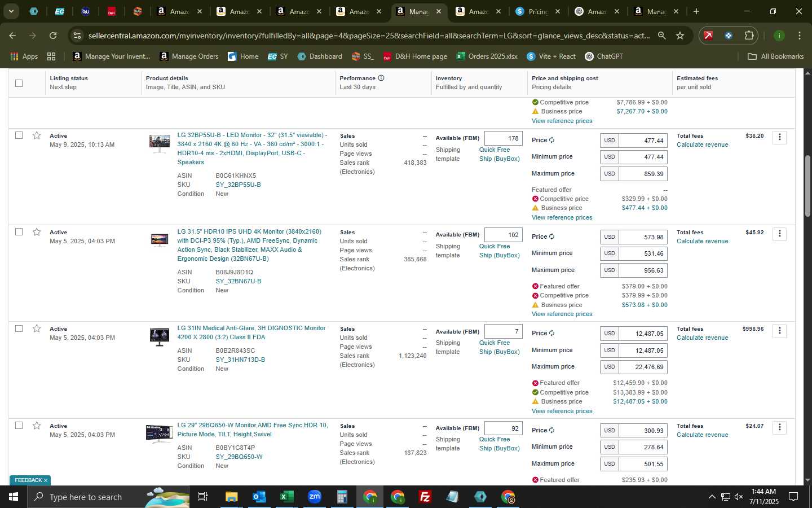Star the LG 29BQ650-W listing as favorite
The height and width of the screenshot is (508, 812).
tap(37, 426)
